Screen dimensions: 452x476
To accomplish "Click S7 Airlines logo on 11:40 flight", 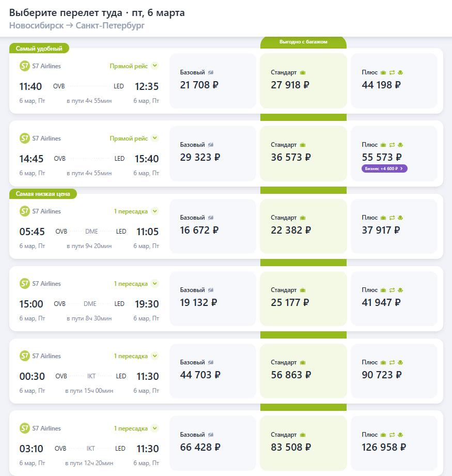I will (25, 66).
